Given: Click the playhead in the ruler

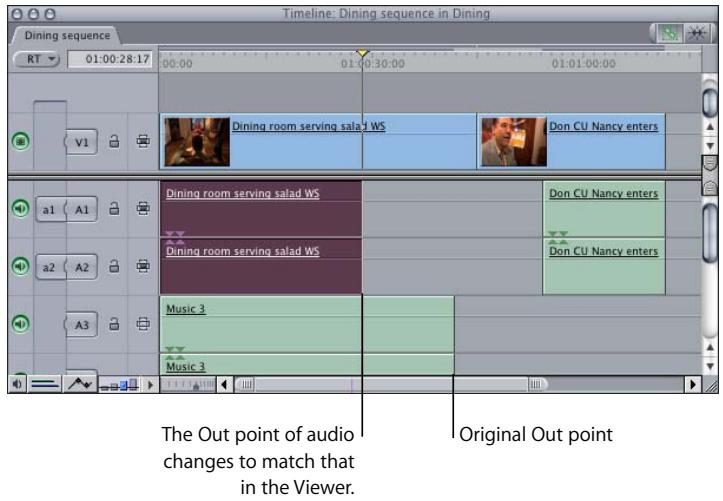Looking at the screenshot, I should (x=363, y=53).
